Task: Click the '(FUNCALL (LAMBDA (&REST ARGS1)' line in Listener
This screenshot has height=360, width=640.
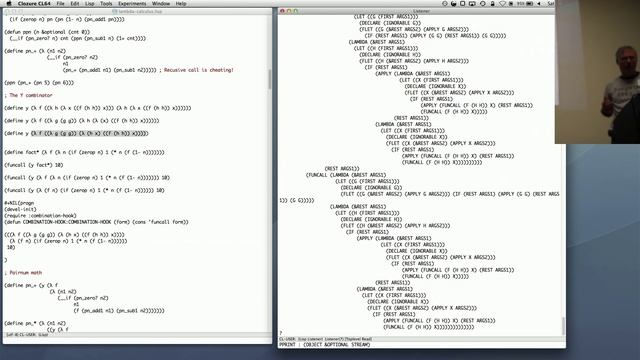Action: click(346, 175)
